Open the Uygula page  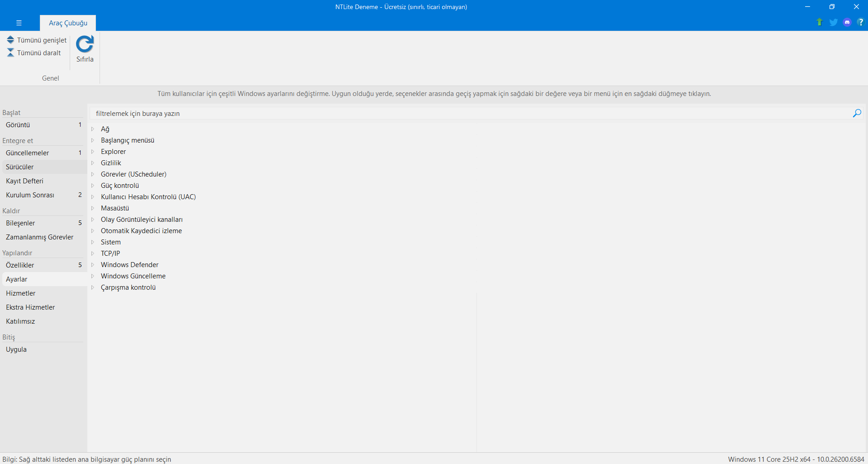tap(44, 349)
